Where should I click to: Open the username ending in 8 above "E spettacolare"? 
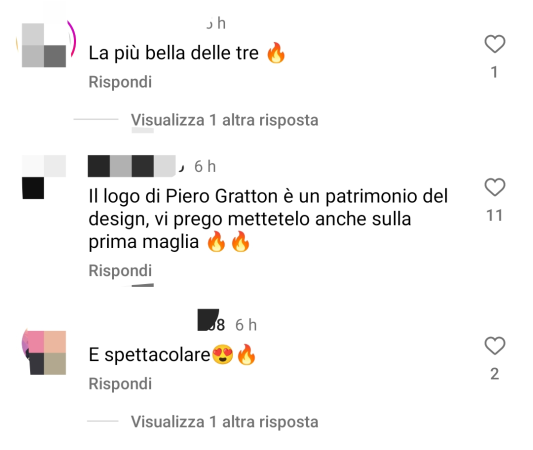[x=211, y=321]
